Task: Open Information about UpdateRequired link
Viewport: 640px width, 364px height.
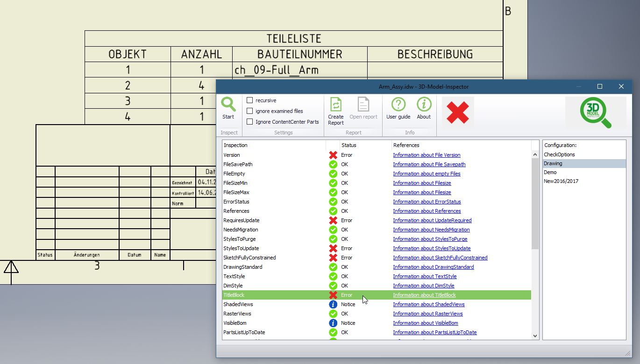Action: [432, 220]
